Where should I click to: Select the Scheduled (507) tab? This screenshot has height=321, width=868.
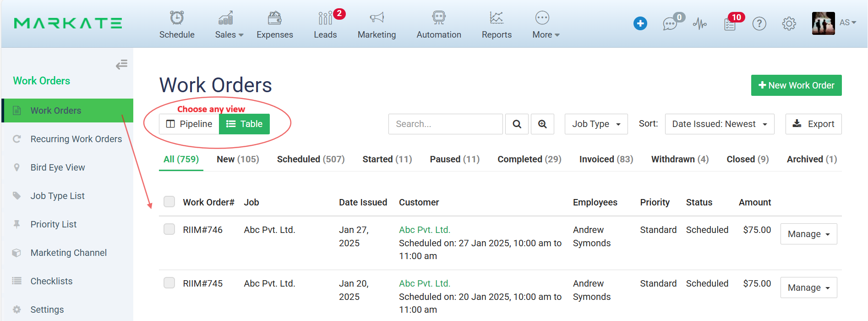(311, 159)
